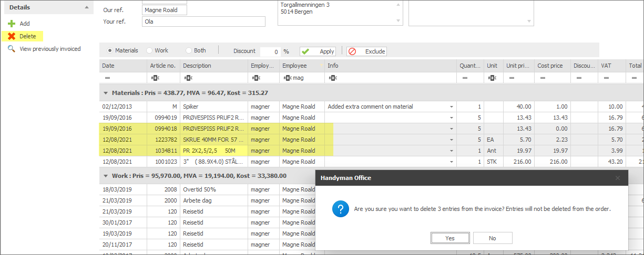
Task: Click the Unit column filter ABC icon
Action: point(492,78)
